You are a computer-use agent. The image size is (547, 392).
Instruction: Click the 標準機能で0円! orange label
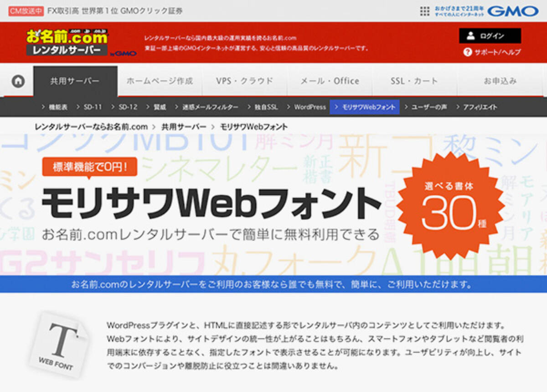(90, 167)
